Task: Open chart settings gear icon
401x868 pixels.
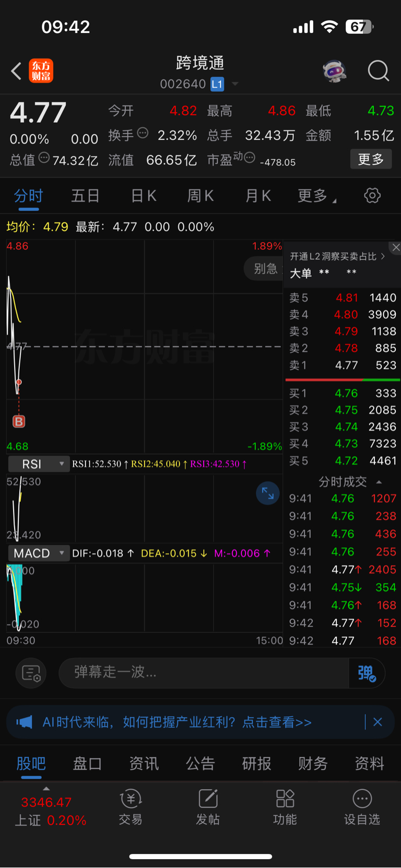Action: (372, 196)
